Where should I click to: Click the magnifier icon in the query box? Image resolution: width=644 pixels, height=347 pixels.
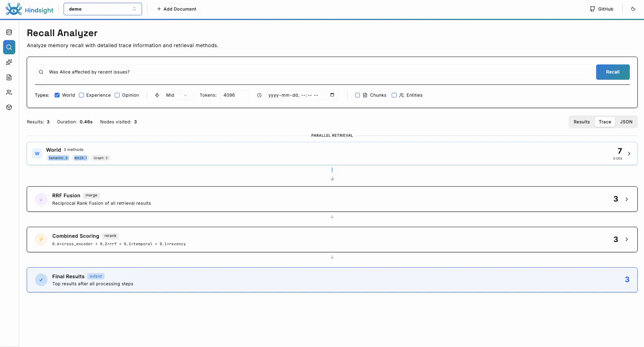pos(41,72)
